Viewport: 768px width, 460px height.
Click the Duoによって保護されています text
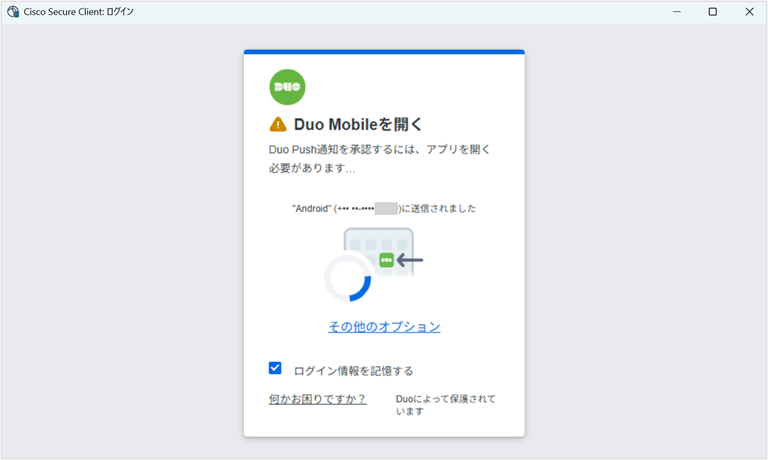(446, 405)
